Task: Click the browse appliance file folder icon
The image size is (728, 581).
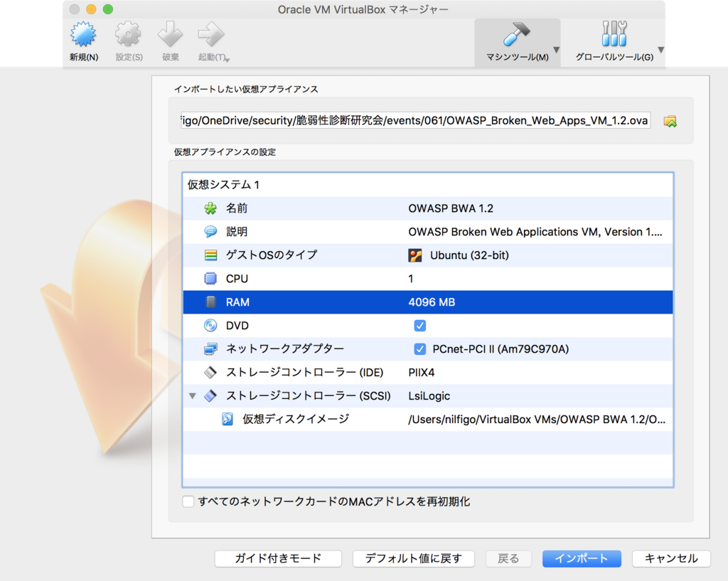Action: coord(670,121)
